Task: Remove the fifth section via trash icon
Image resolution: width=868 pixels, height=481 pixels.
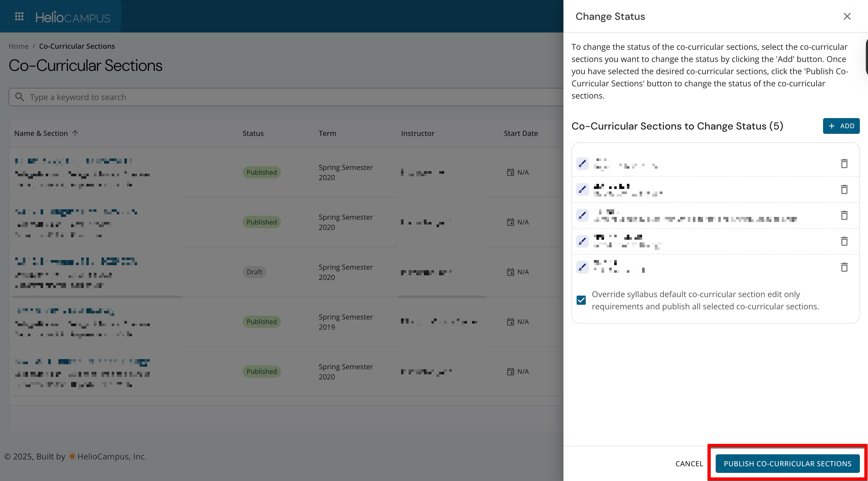Action: click(x=844, y=267)
